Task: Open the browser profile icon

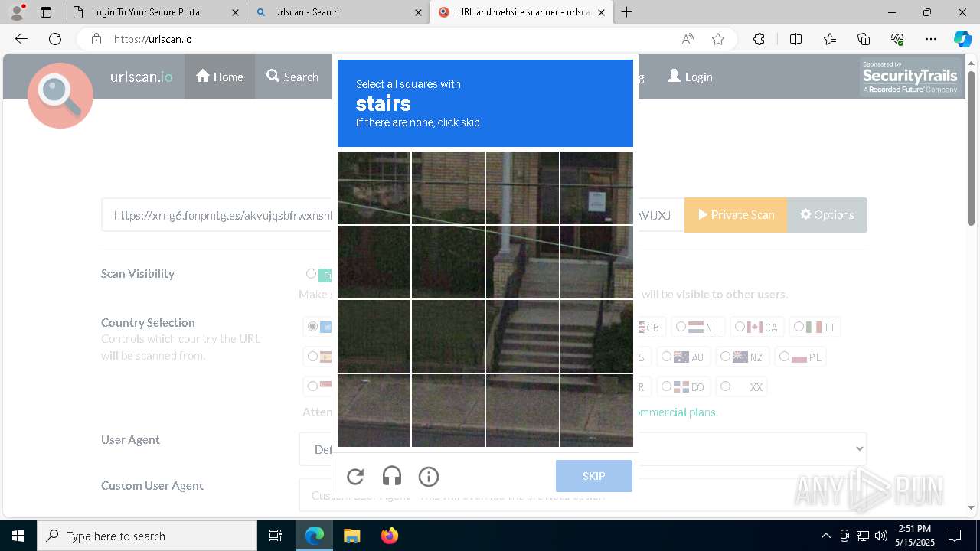Action: pyautogui.click(x=17, y=12)
